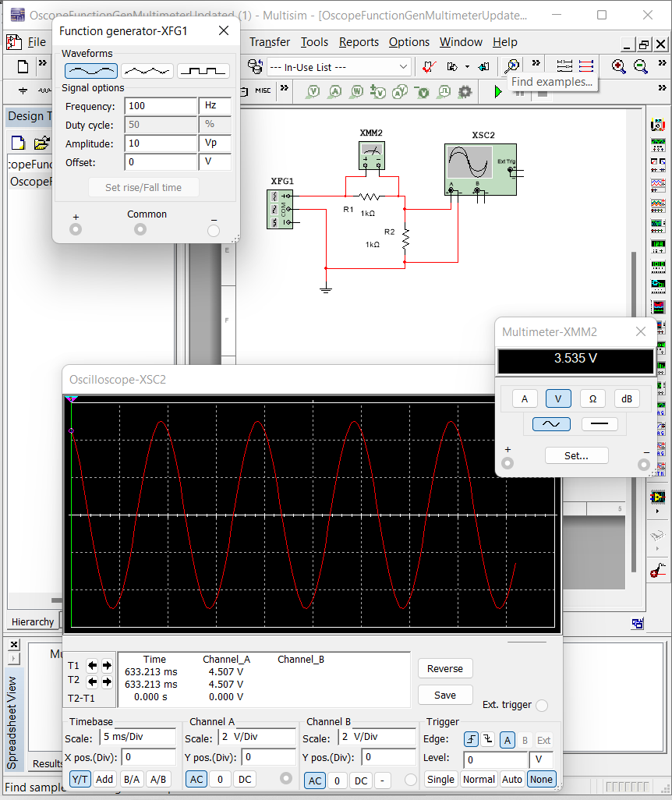Expand hidden toolbar buttons via the chevron

click(x=536, y=64)
